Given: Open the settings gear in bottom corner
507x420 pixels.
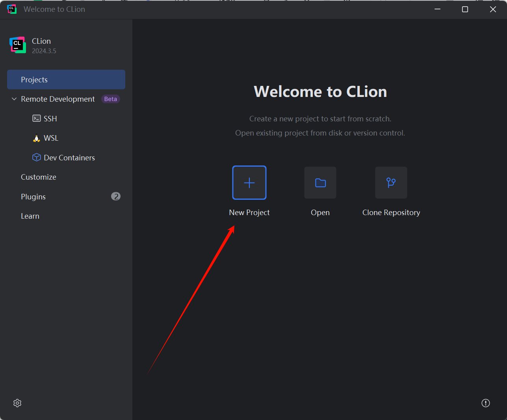Looking at the screenshot, I should 17,403.
